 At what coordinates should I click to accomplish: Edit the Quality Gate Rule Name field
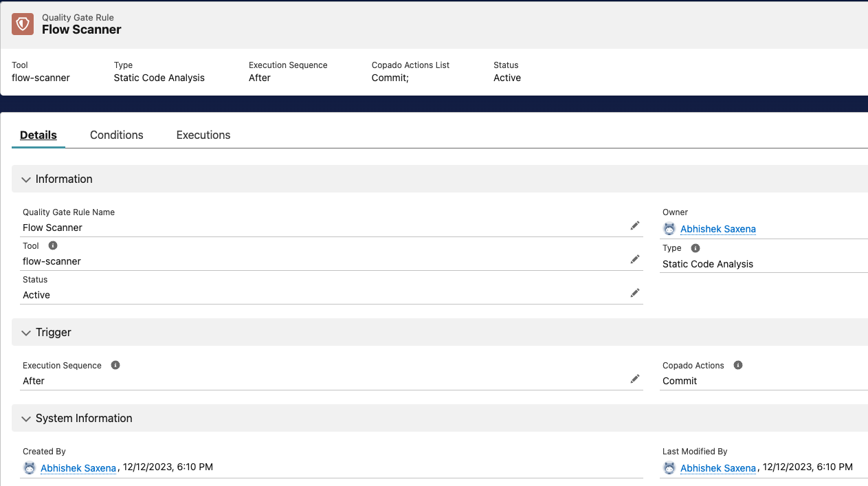634,225
